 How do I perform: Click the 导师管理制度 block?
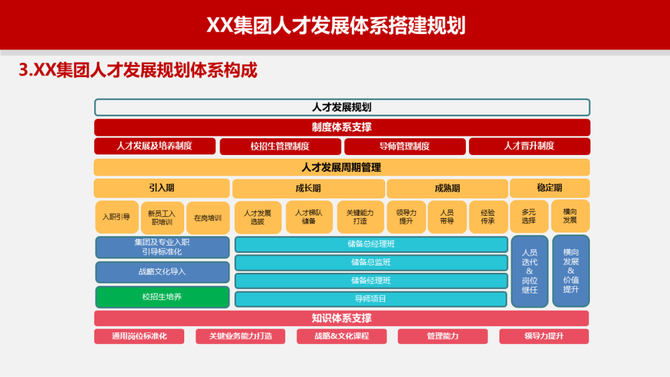click(405, 146)
